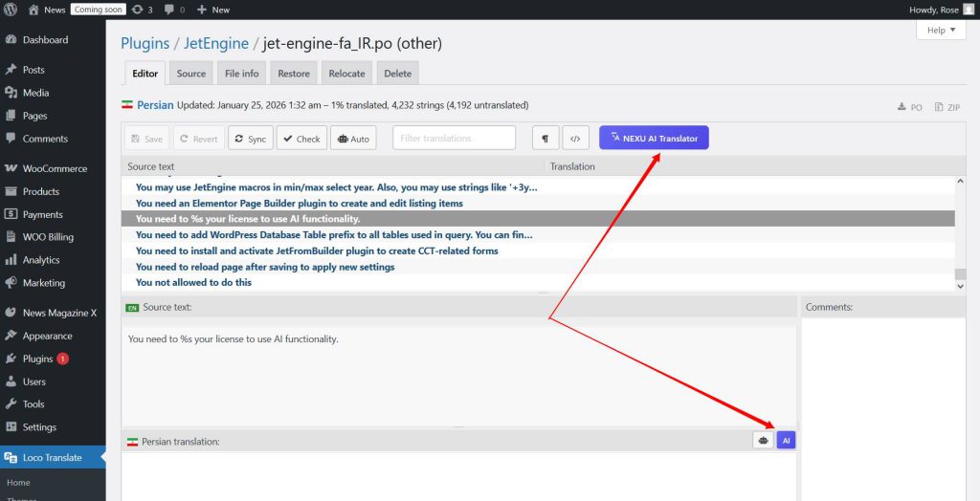Open Tools in sidebar

pos(33,404)
